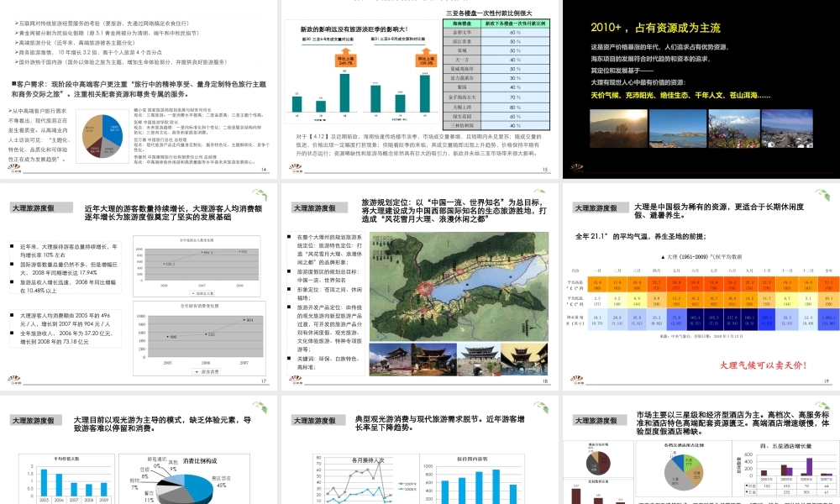Click the title '典型观光游消费与现代旅游需求脱节'

[439, 423]
